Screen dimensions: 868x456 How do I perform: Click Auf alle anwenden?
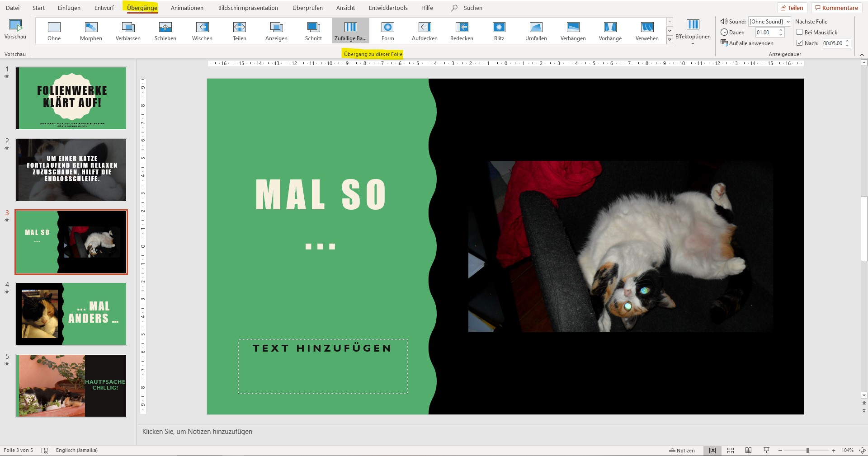747,43
